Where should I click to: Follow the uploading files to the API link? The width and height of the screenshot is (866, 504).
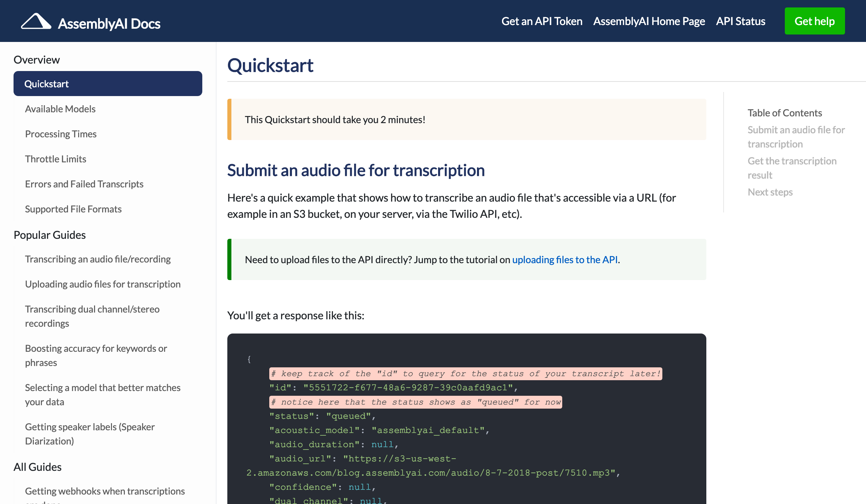pos(565,259)
